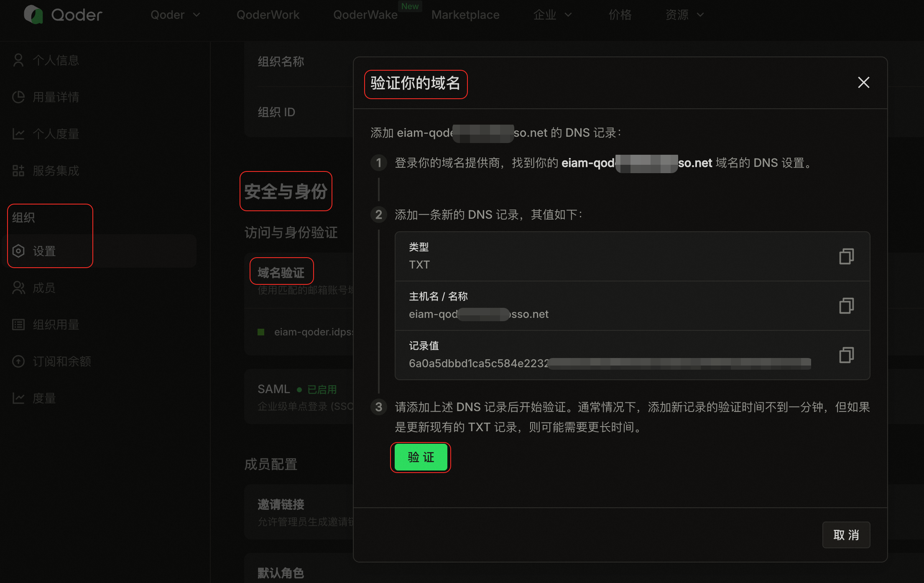Close the 验证你的域名 dialog
Screen dimensions: 924x583
coord(864,82)
